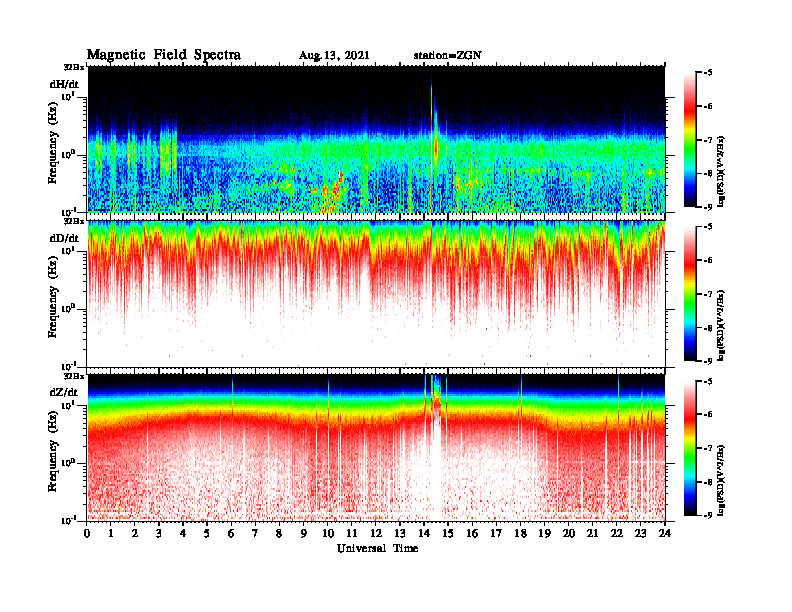
Task: Click hour 24 on the Universal Time axis
Action: tap(665, 534)
